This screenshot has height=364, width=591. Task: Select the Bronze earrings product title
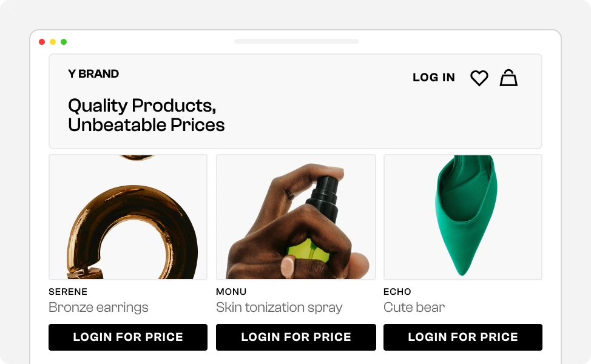98,308
